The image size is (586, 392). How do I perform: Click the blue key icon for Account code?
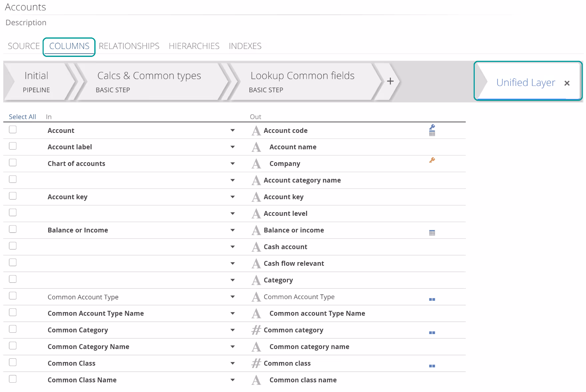pyautogui.click(x=432, y=127)
